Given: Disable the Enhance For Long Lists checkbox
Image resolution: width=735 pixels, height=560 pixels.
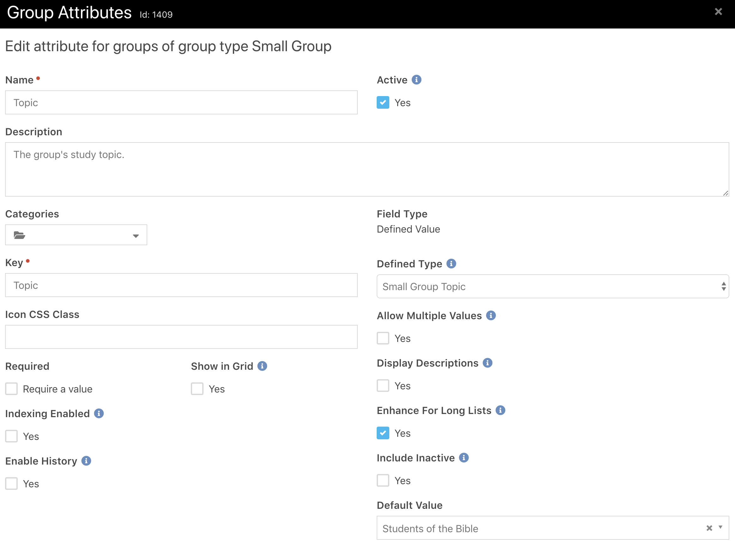Looking at the screenshot, I should (x=383, y=433).
